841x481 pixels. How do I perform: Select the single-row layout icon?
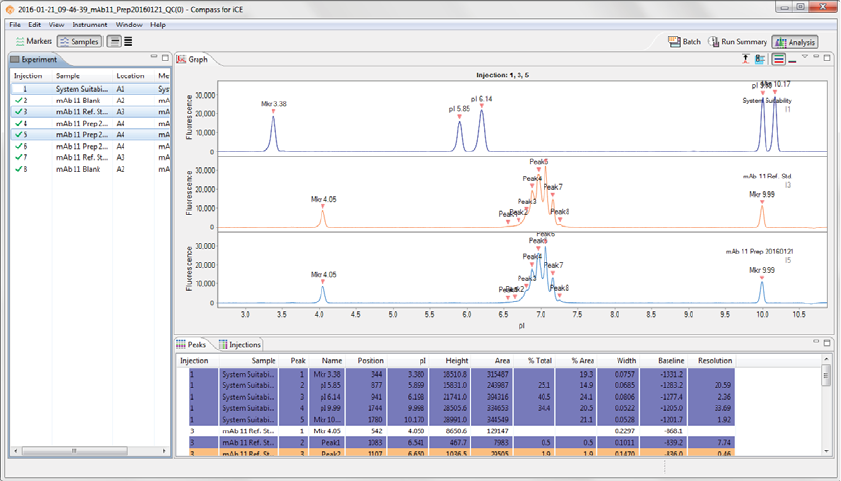point(114,41)
